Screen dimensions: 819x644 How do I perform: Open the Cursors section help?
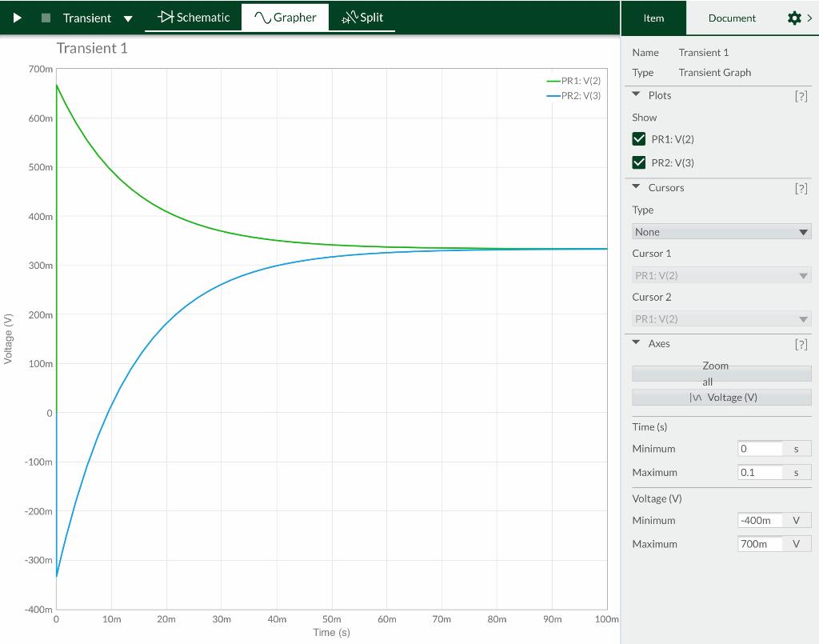[802, 188]
